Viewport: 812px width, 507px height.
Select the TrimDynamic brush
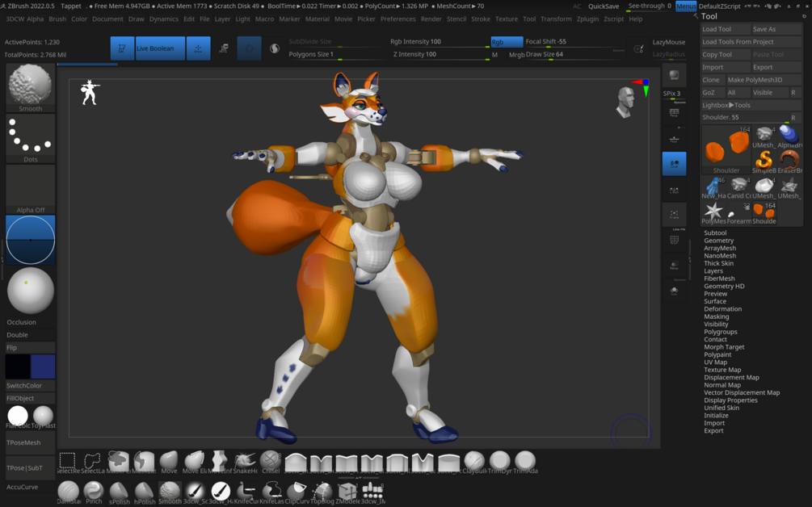[500, 462]
